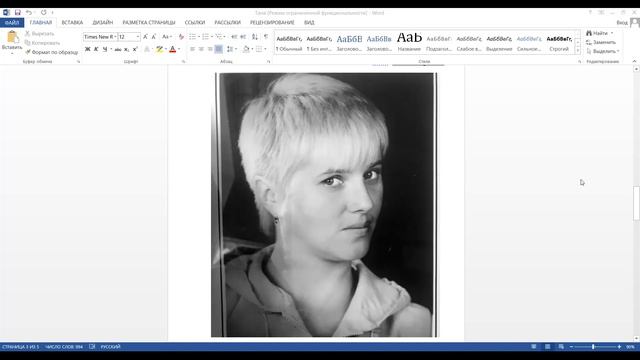Image resolution: width=640 pixels, height=360 pixels.
Task: Open the ФАЙЛ tab
Action: pyautogui.click(x=12, y=22)
